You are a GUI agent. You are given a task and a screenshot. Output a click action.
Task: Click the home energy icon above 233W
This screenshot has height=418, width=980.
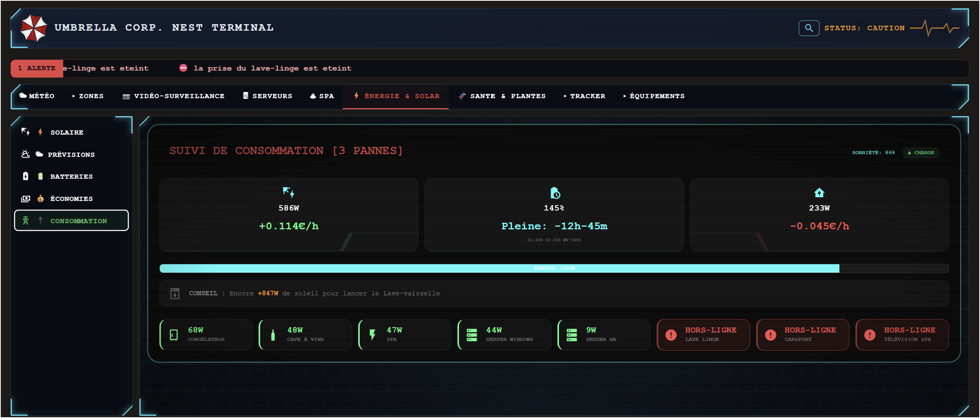819,192
